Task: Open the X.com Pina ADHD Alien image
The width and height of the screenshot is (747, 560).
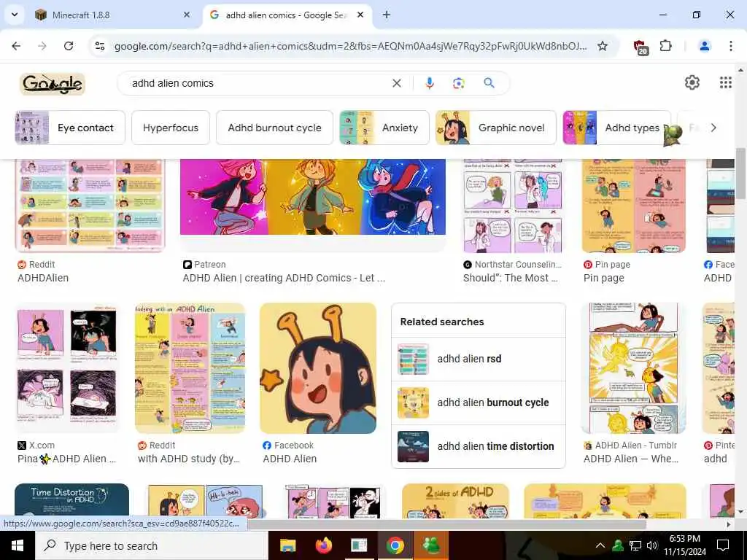Action: tap(66, 368)
